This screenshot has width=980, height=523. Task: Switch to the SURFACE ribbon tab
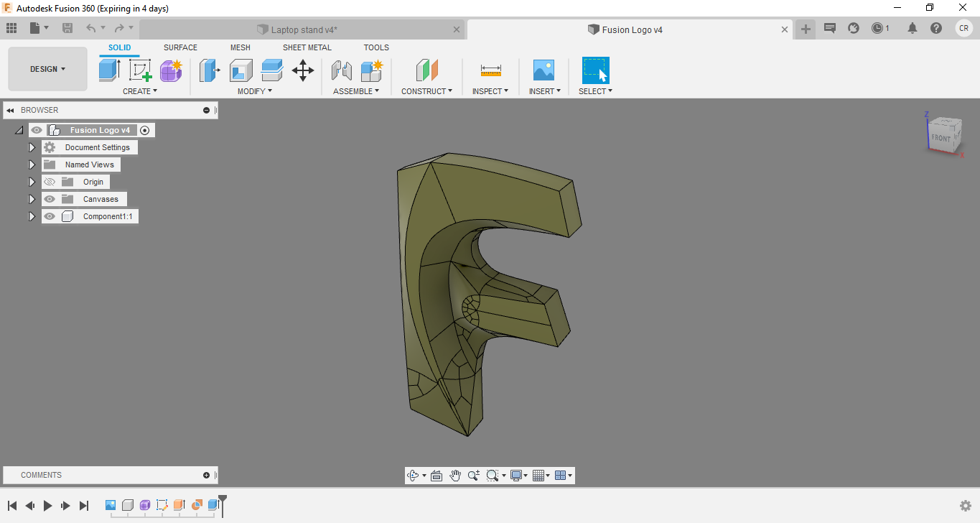[179, 47]
